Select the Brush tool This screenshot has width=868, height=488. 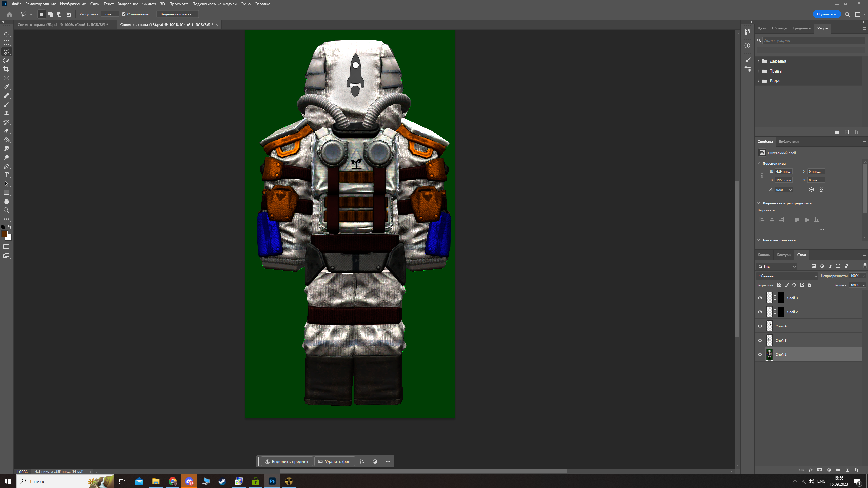pyautogui.click(x=6, y=105)
